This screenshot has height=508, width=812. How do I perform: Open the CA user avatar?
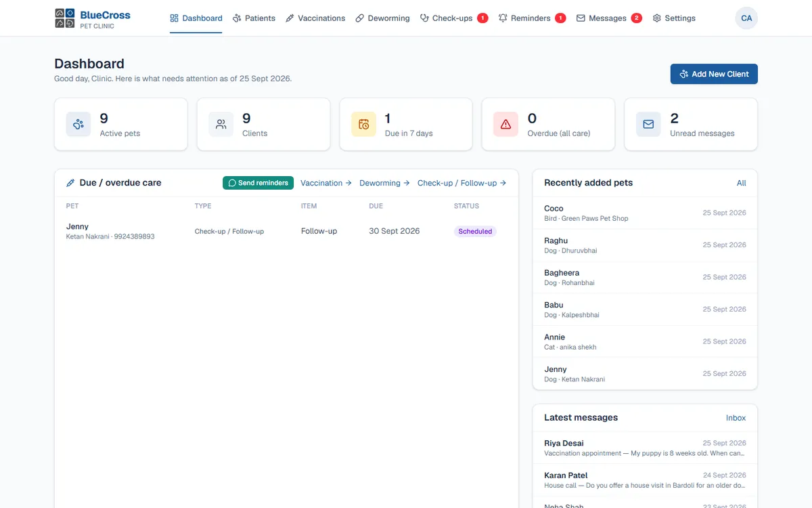pos(746,18)
